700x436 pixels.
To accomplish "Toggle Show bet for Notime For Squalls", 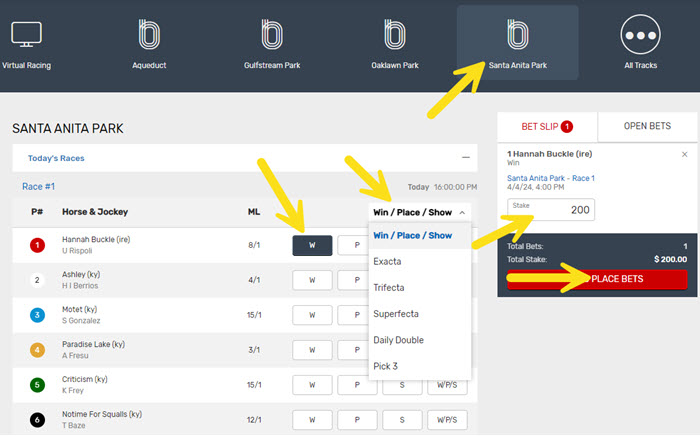I will click(x=402, y=419).
